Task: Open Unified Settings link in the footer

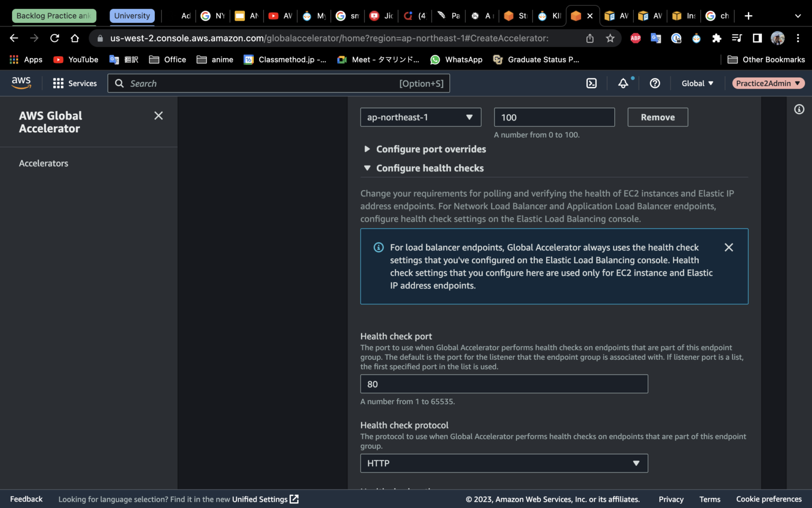Action: point(261,499)
